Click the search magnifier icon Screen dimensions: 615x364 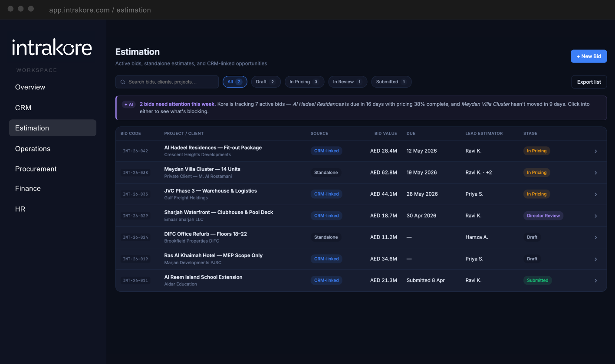pyautogui.click(x=123, y=82)
